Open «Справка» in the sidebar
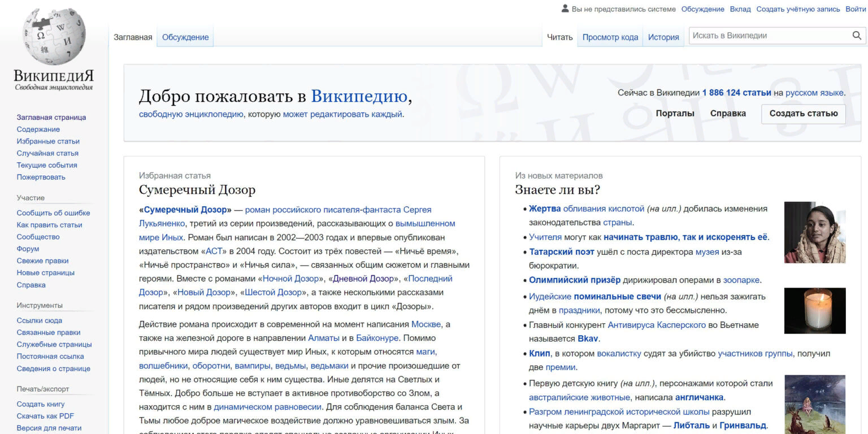This screenshot has height=434, width=868. 31,285
